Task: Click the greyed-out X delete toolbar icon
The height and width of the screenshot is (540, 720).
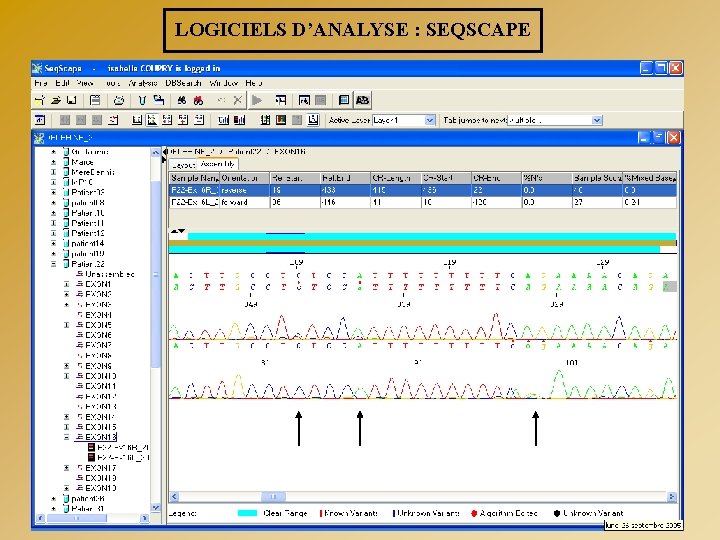Action: (x=237, y=100)
